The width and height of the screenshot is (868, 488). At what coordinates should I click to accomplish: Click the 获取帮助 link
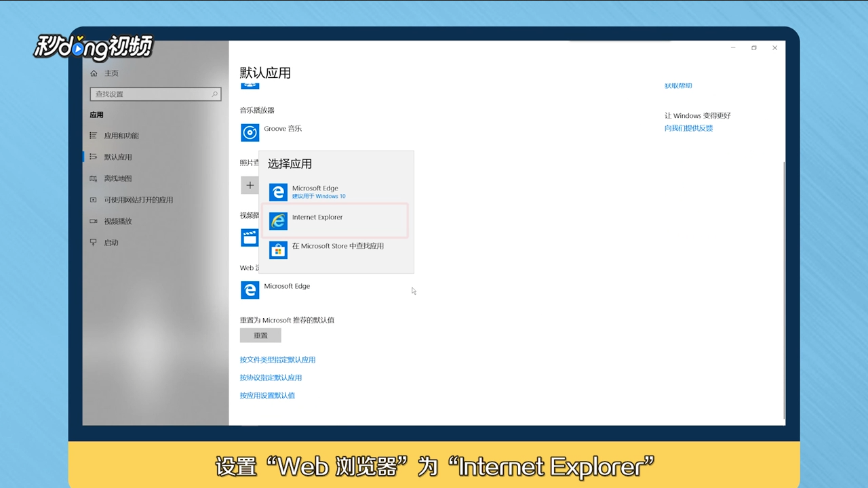click(x=678, y=86)
